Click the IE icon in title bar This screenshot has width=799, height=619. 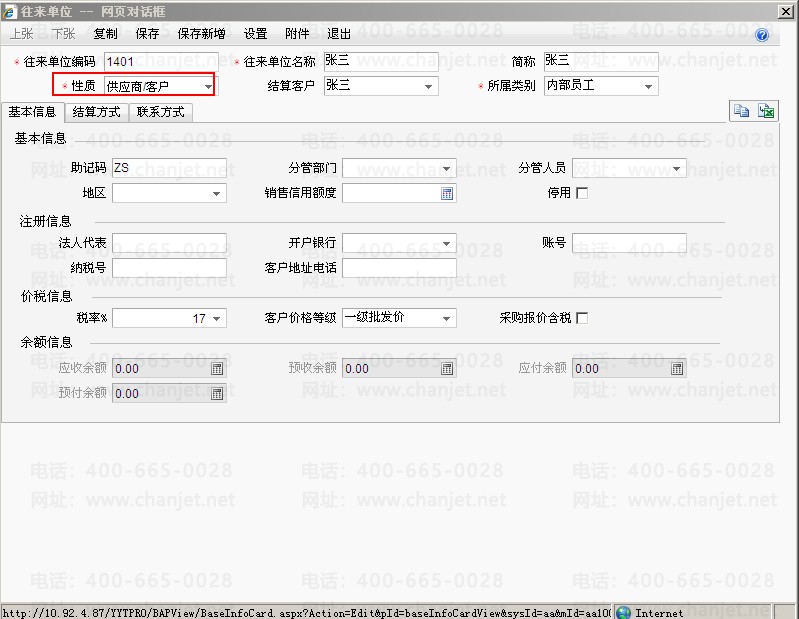point(9,11)
